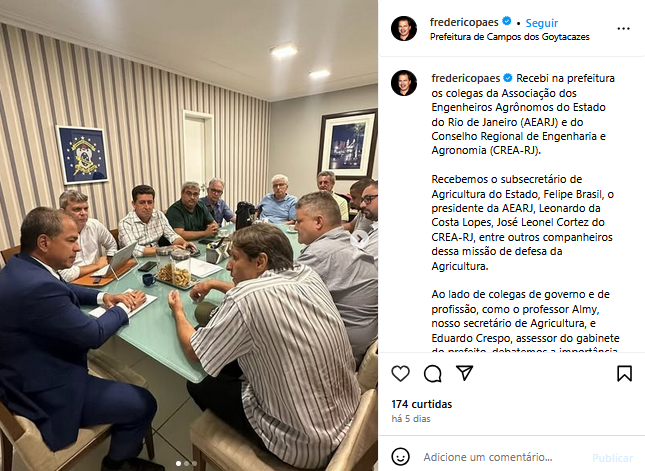Open fredericopaes username in post header
645x471 pixels.
point(464,22)
